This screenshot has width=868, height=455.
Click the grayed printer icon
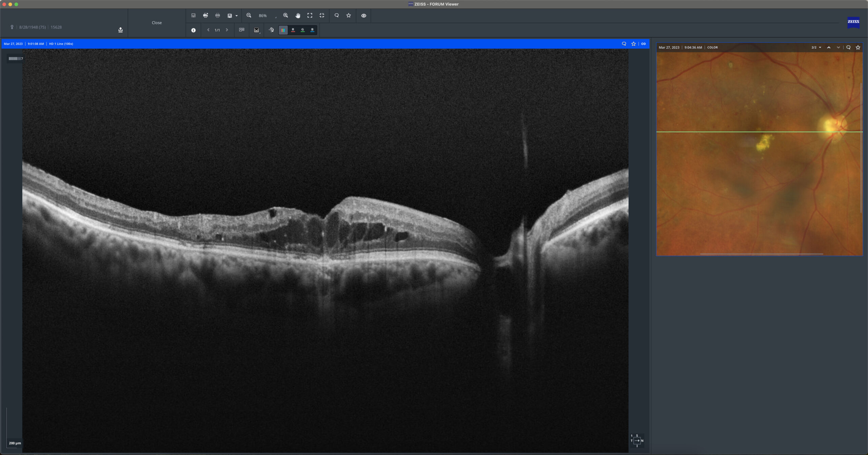click(218, 16)
